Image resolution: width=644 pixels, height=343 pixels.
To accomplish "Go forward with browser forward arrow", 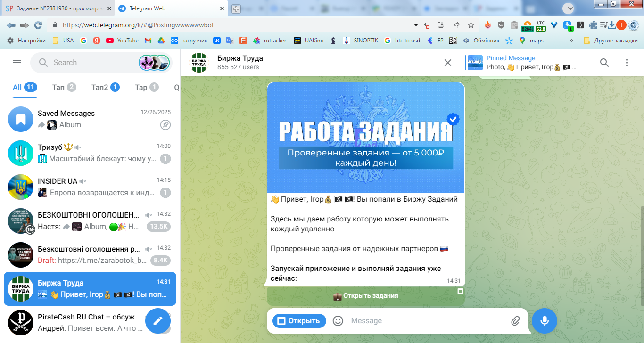I will point(25,25).
